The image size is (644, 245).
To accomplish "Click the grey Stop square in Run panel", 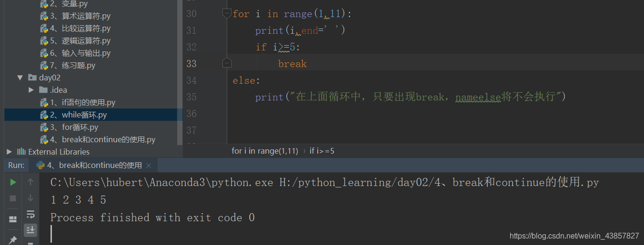I will point(13,198).
